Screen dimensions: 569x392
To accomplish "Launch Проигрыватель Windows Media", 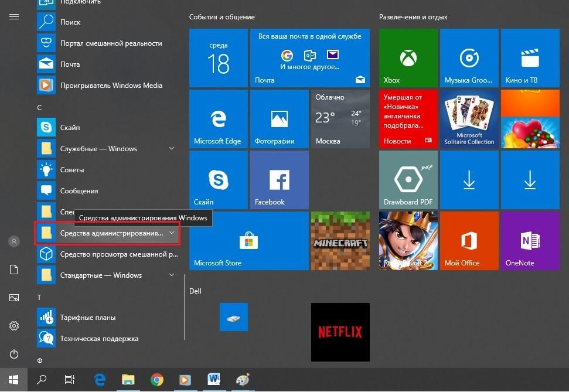I will tap(107, 86).
